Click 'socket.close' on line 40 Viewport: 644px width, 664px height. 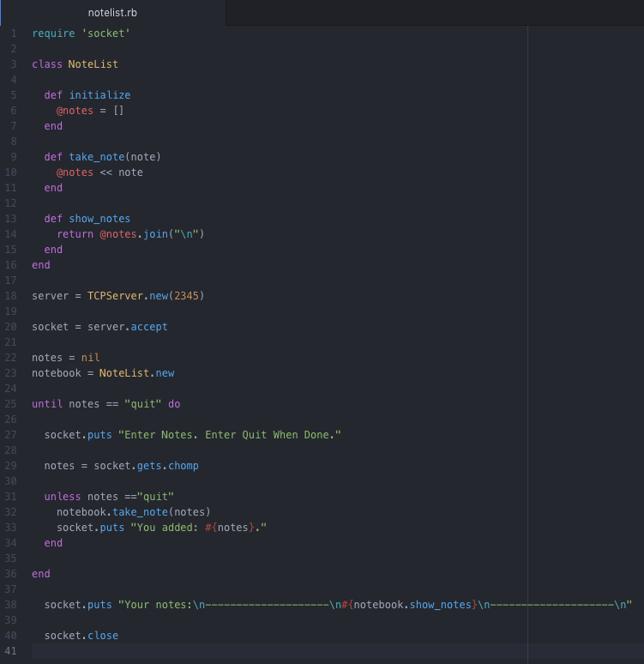(x=81, y=636)
